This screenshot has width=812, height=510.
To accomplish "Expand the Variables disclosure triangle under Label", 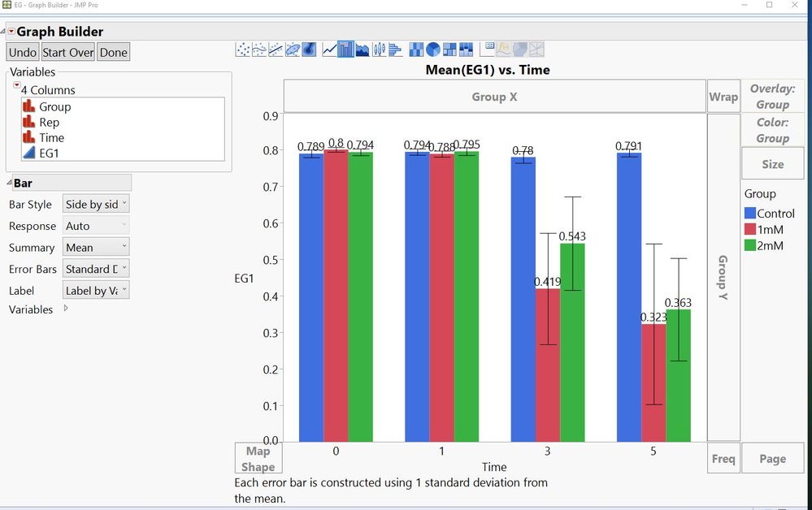I will coord(66,308).
